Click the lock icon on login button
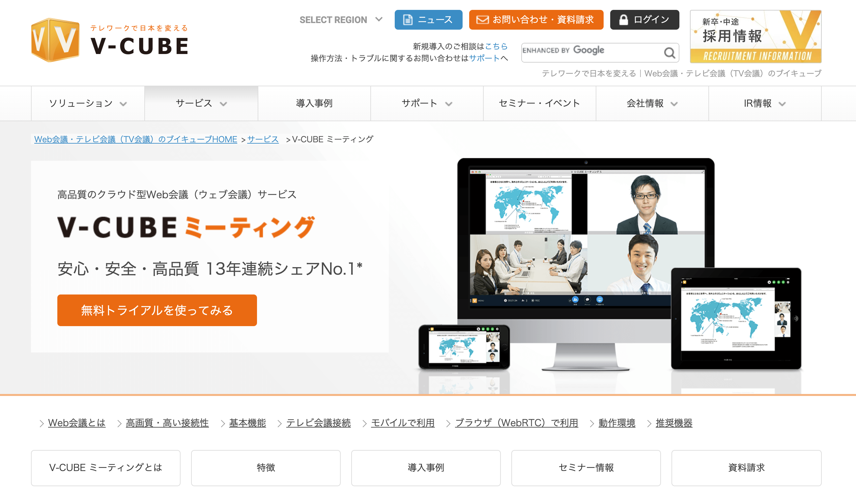856x504 pixels. (623, 20)
